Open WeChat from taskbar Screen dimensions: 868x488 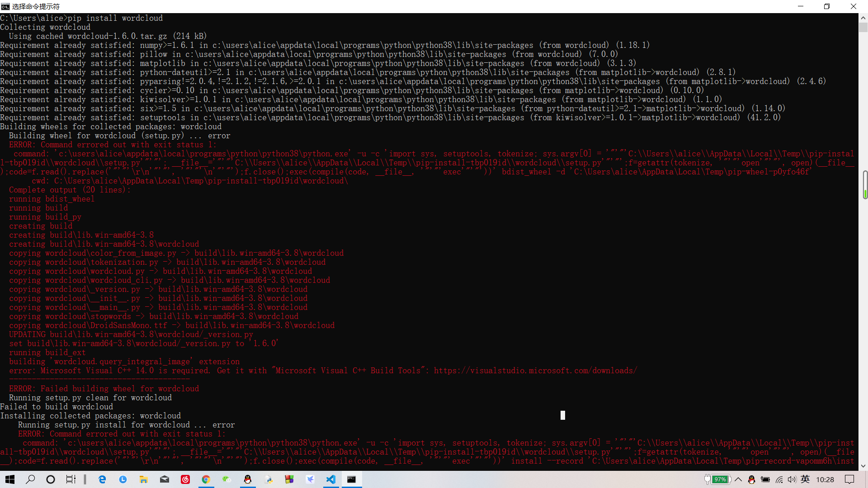(227, 479)
